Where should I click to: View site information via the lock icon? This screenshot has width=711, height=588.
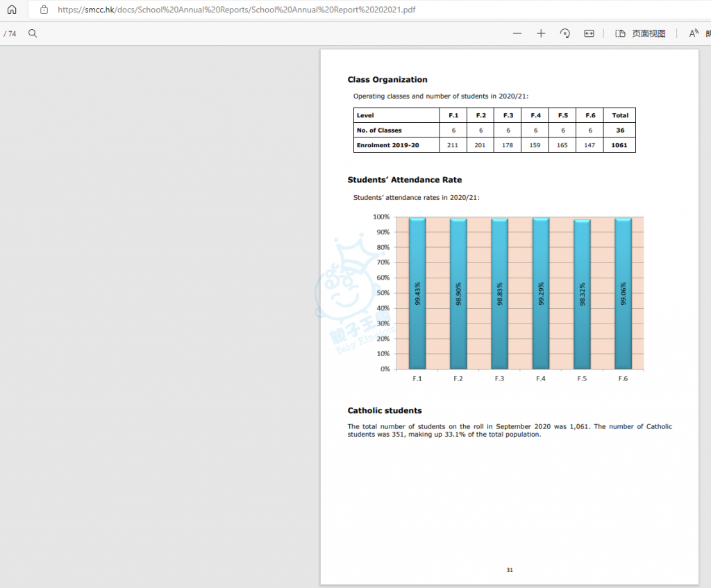click(44, 10)
